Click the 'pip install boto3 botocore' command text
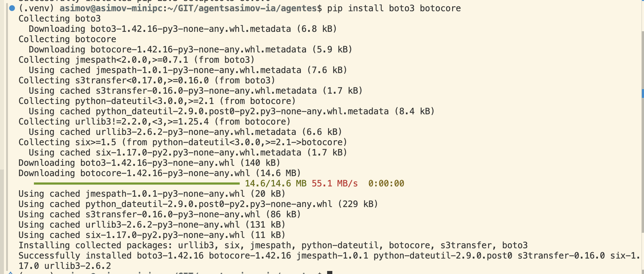This screenshot has width=644, height=274. (394, 8)
